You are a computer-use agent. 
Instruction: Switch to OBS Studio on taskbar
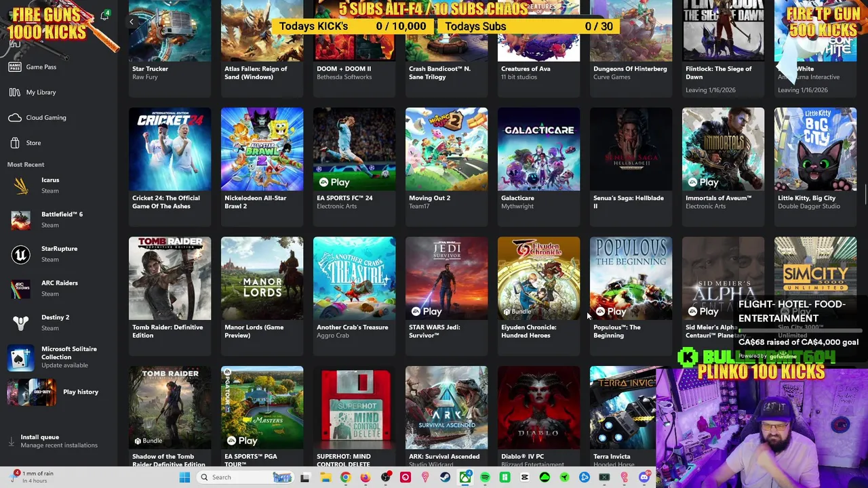pyautogui.click(x=385, y=477)
